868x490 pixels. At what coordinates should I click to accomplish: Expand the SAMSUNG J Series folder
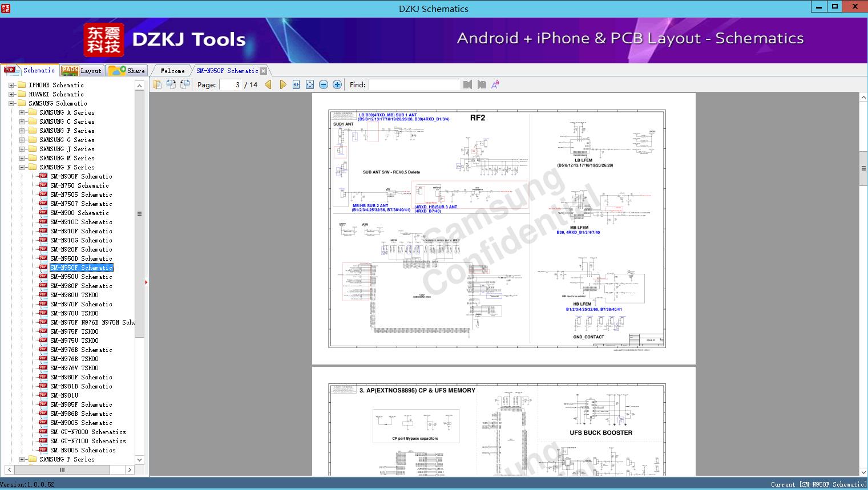click(x=22, y=148)
